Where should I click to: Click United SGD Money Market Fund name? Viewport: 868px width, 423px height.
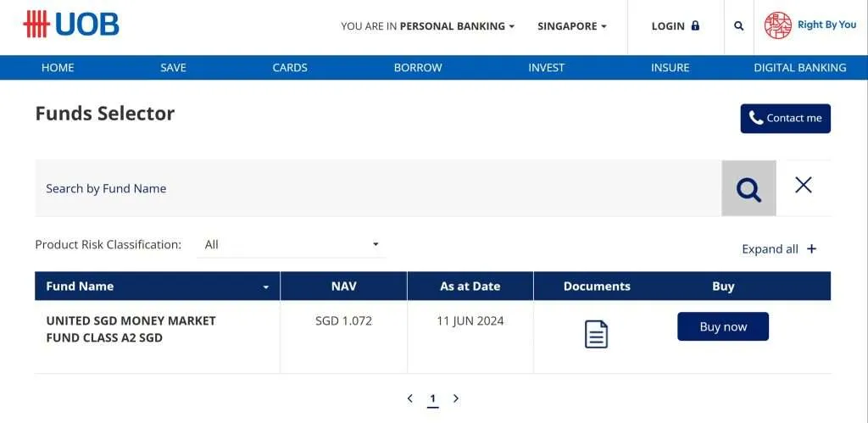131,329
